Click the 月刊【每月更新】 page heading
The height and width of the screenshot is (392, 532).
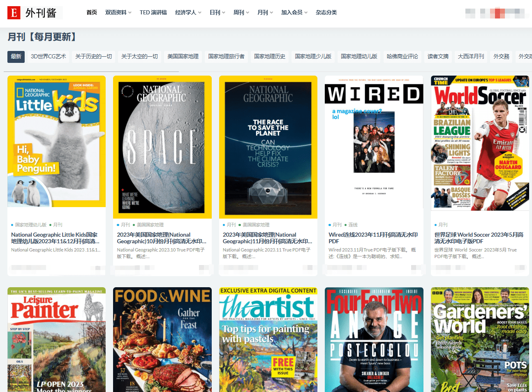(x=42, y=37)
